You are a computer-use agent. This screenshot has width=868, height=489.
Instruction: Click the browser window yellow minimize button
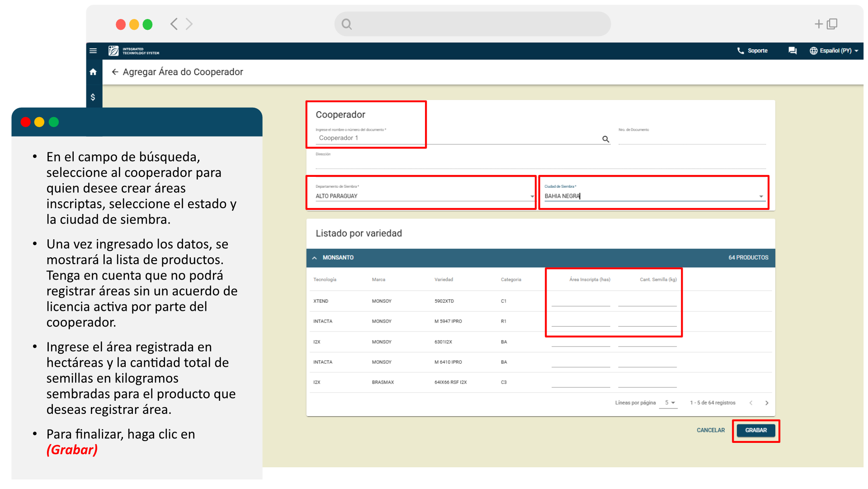coord(134,24)
